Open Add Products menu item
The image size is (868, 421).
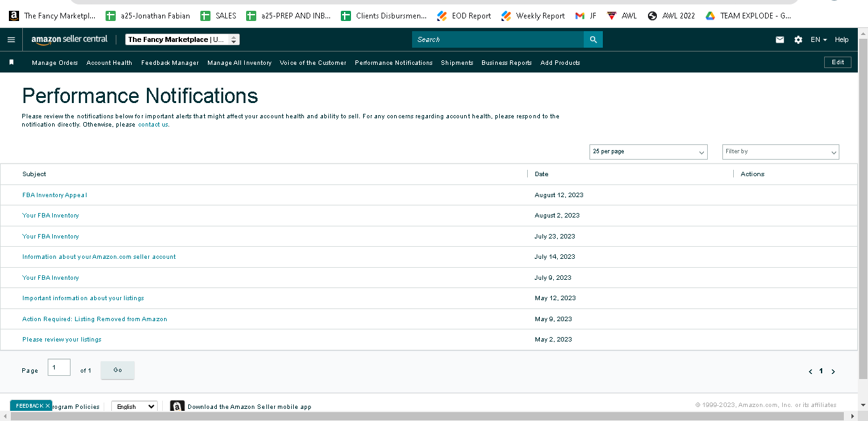tap(560, 63)
